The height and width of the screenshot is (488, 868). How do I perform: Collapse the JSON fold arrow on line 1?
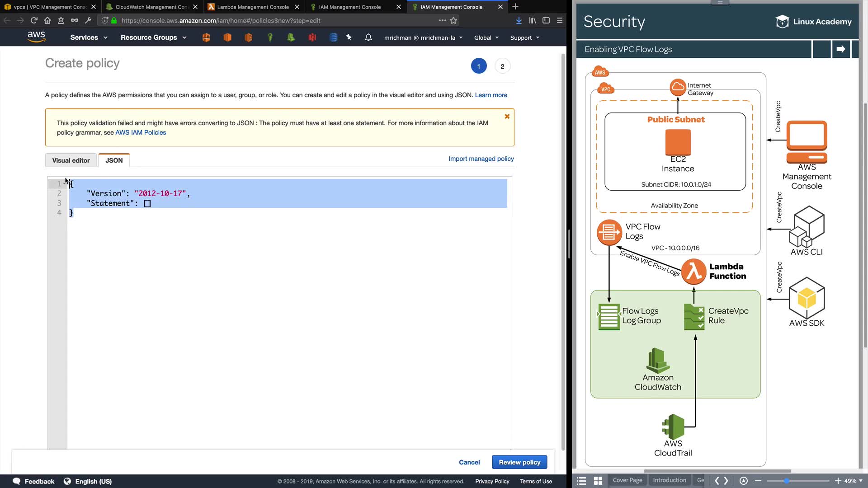[65, 183]
